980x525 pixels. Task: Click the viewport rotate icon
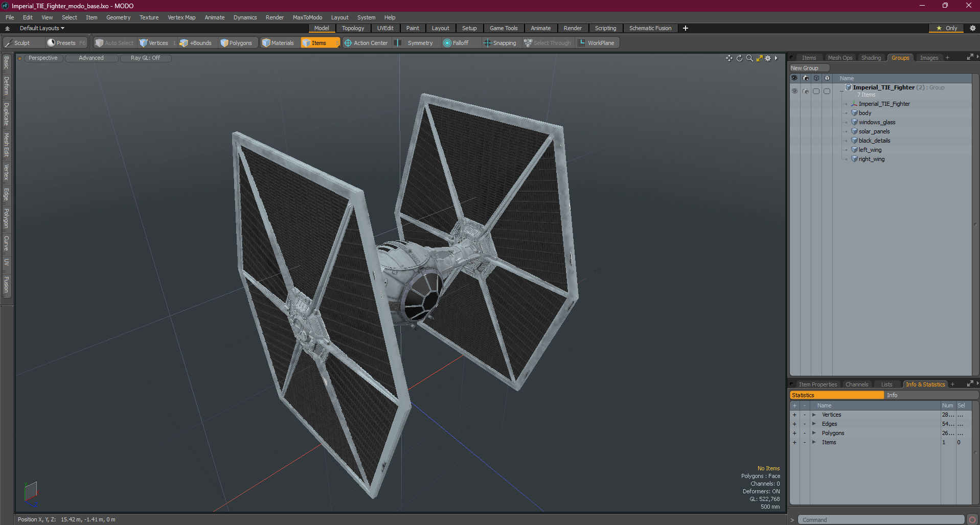point(739,58)
